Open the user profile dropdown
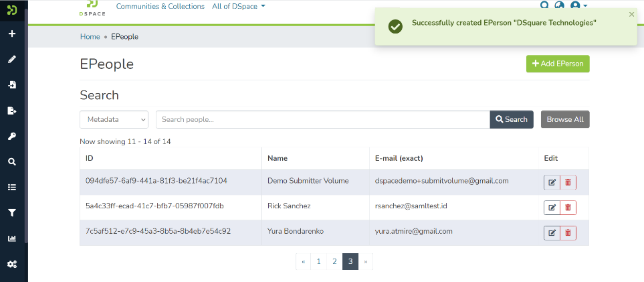644x282 pixels. click(578, 6)
